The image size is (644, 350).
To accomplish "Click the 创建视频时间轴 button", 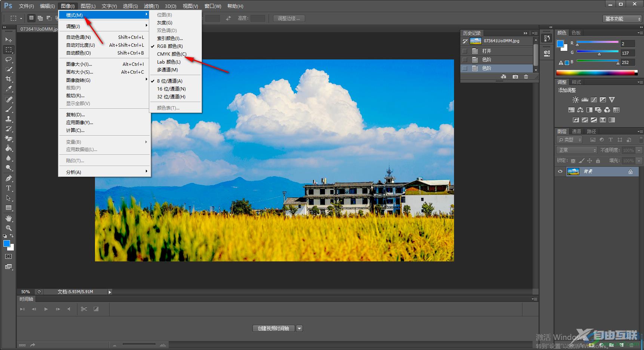I will (x=273, y=328).
